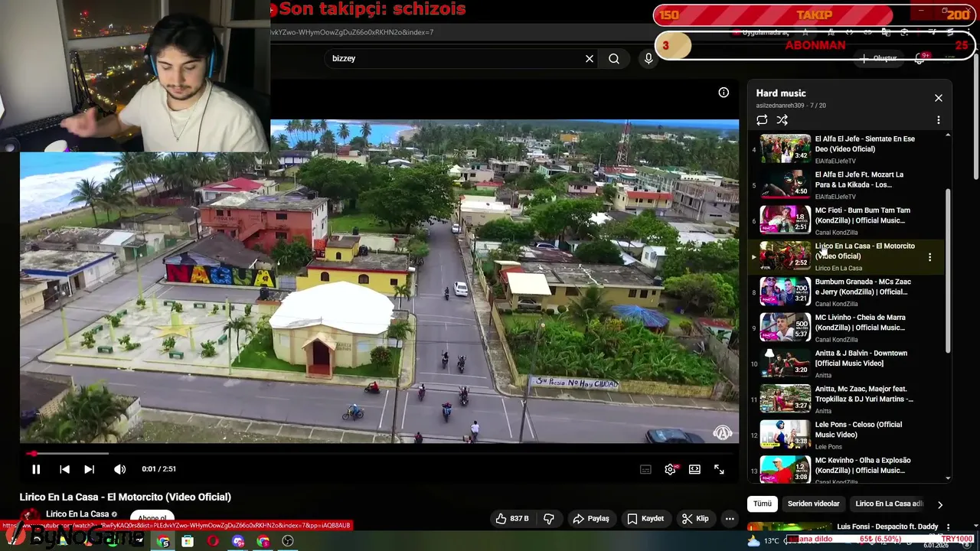
Task: Save the video with Kaydet
Action: 645,519
